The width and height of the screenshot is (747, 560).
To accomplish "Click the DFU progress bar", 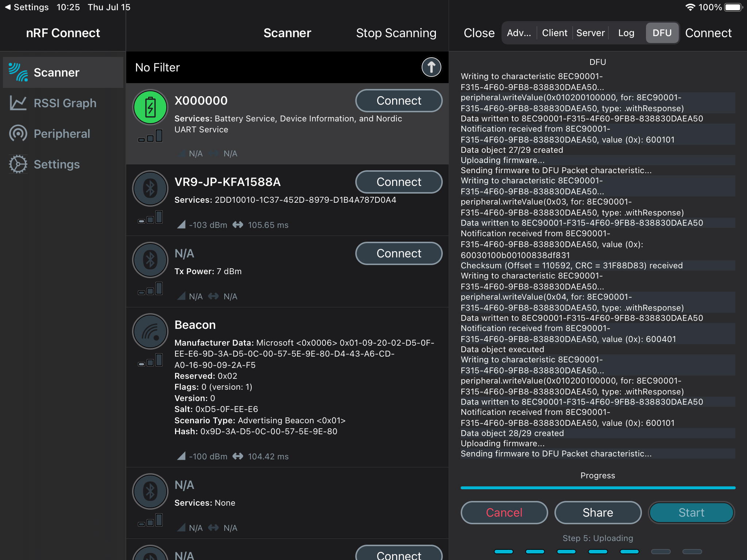I will pyautogui.click(x=597, y=487).
